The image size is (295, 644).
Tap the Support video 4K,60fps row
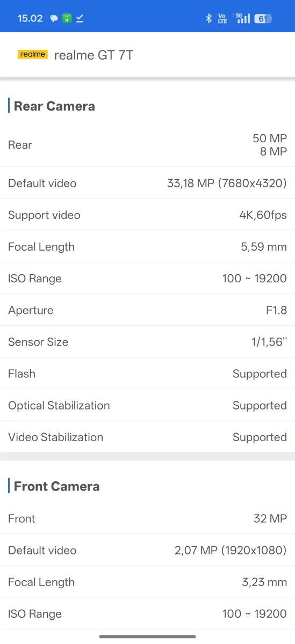[147, 215]
